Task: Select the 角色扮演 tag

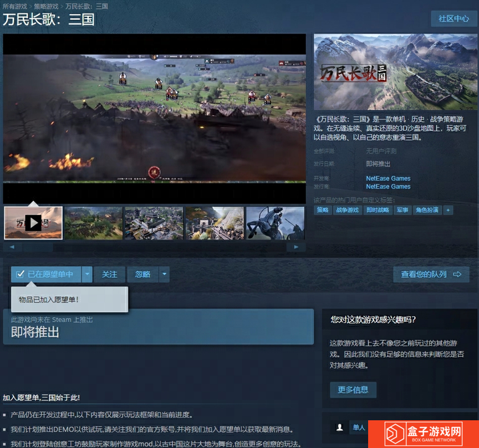Action: pyautogui.click(x=427, y=210)
